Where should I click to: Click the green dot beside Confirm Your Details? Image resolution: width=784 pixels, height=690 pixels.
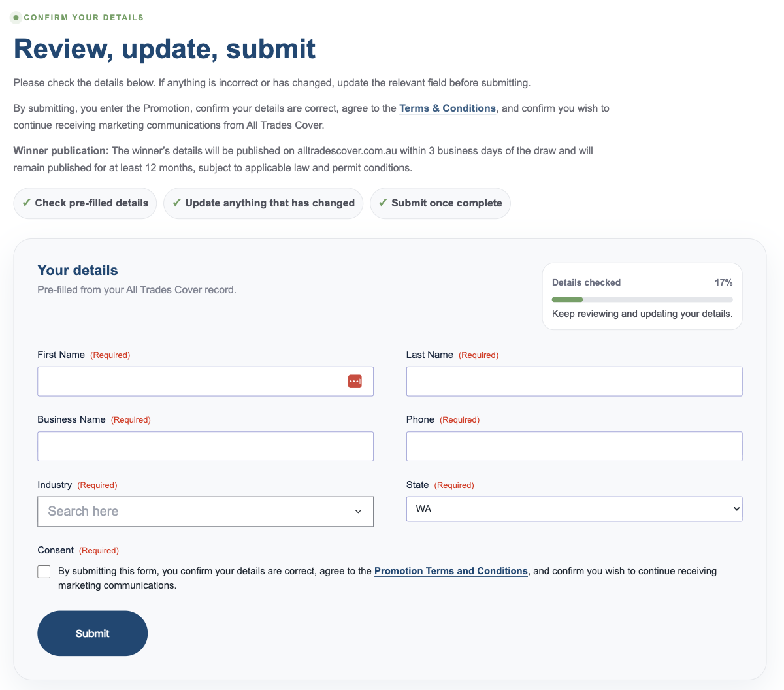16,18
